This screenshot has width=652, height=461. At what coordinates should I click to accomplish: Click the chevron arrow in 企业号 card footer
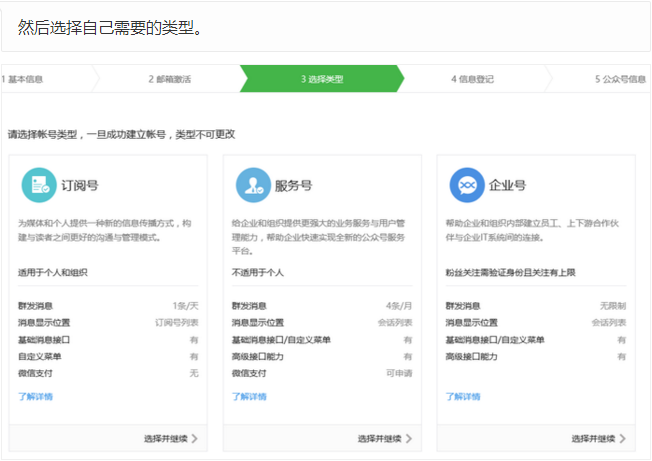[622, 439]
